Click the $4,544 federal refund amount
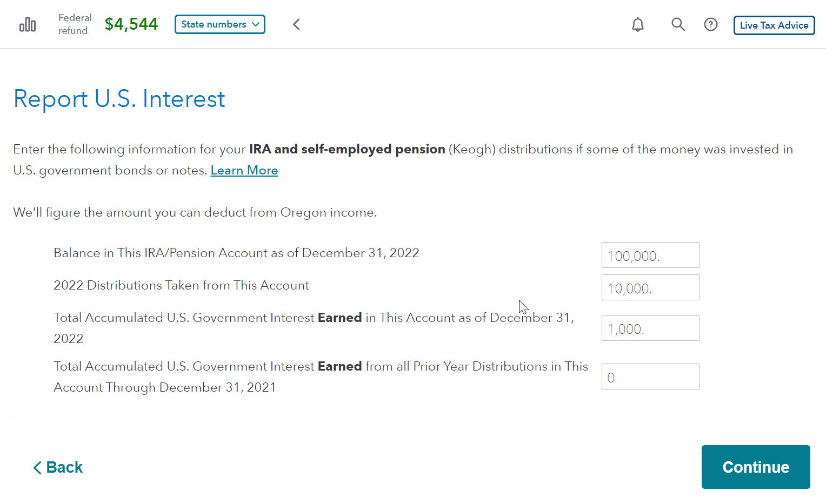This screenshot has height=504, width=826. pyautogui.click(x=131, y=24)
